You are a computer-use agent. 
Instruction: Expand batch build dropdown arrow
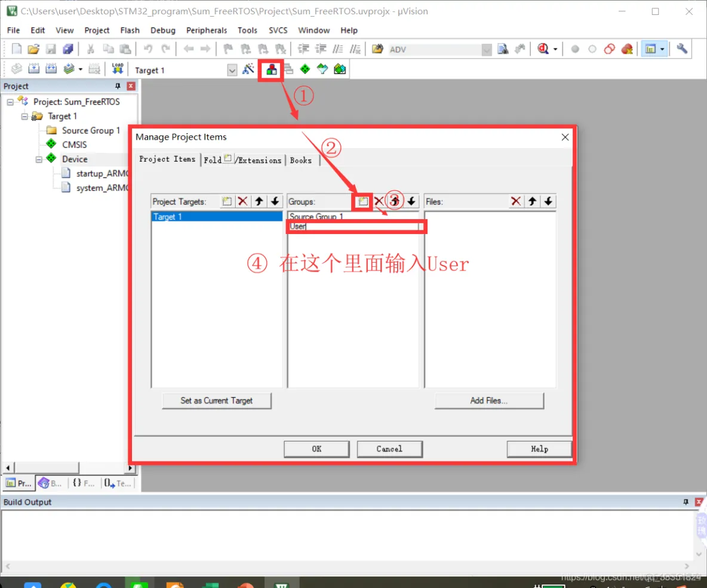point(80,69)
